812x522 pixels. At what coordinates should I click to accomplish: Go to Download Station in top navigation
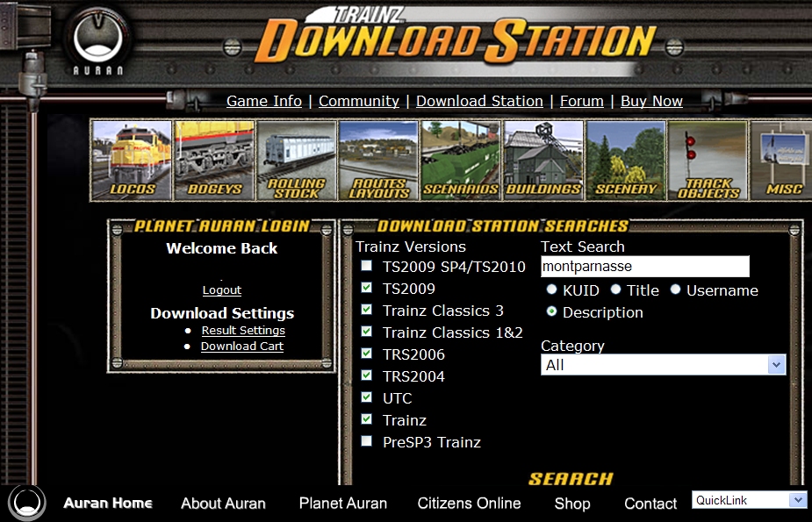coord(479,101)
